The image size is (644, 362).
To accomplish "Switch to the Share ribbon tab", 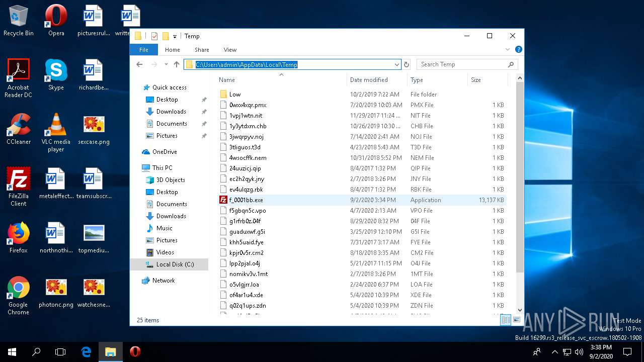I will point(202,50).
